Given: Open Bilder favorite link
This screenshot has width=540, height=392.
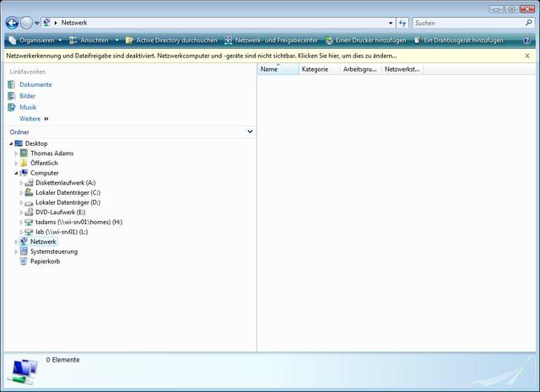Looking at the screenshot, I should click(27, 96).
